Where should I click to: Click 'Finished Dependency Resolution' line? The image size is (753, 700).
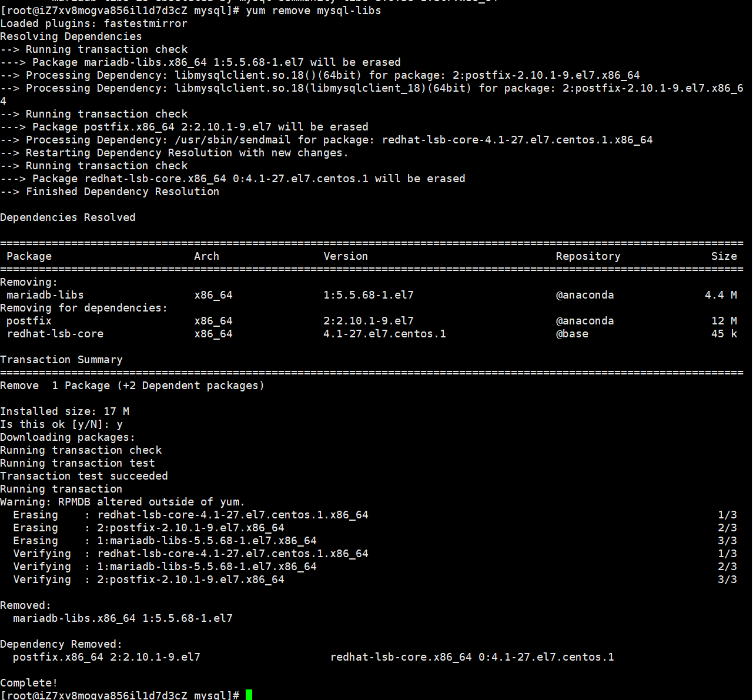(110, 192)
